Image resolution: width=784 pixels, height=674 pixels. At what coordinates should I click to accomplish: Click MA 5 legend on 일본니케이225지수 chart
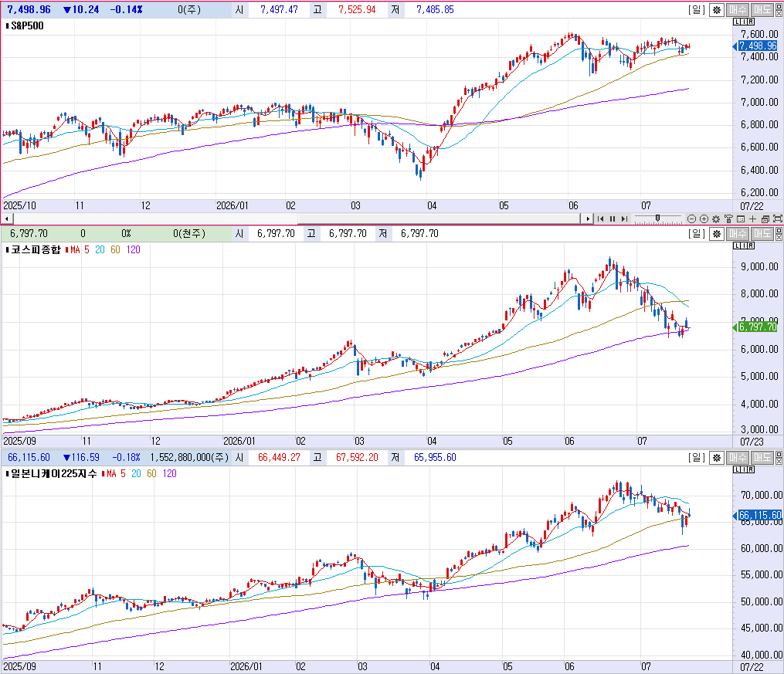click(114, 473)
